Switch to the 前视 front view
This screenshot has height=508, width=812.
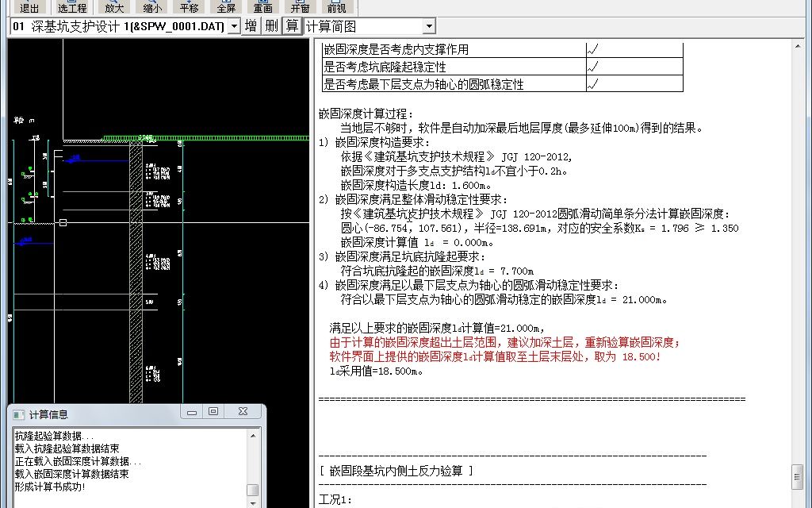[336, 8]
